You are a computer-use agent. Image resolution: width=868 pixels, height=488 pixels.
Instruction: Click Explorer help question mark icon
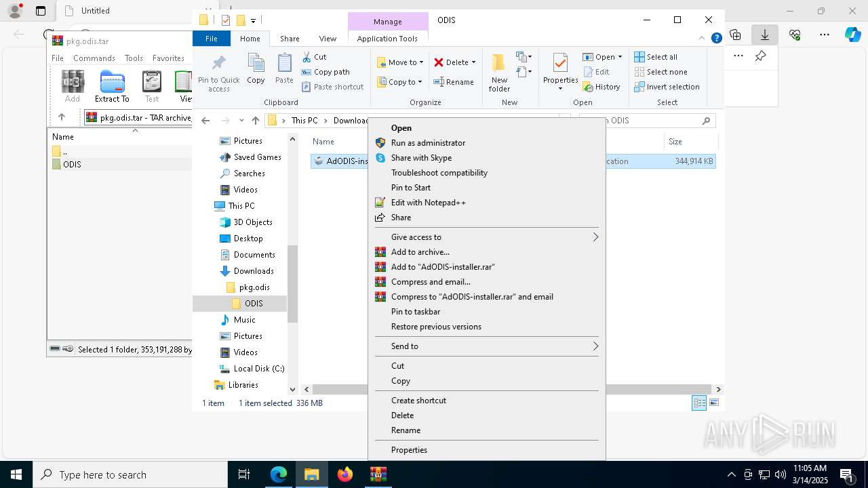[716, 39]
